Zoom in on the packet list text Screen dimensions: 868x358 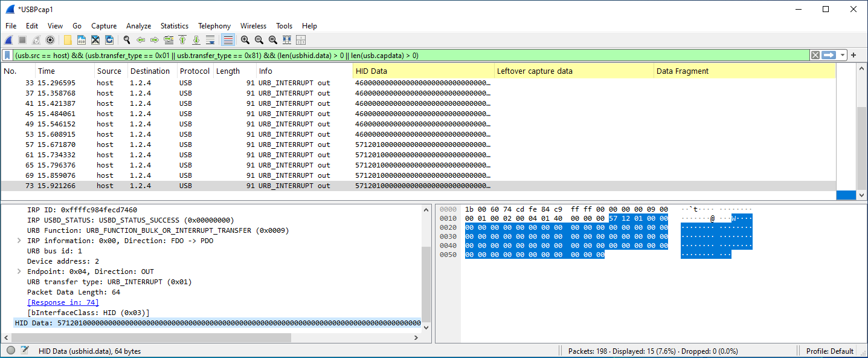pos(245,40)
